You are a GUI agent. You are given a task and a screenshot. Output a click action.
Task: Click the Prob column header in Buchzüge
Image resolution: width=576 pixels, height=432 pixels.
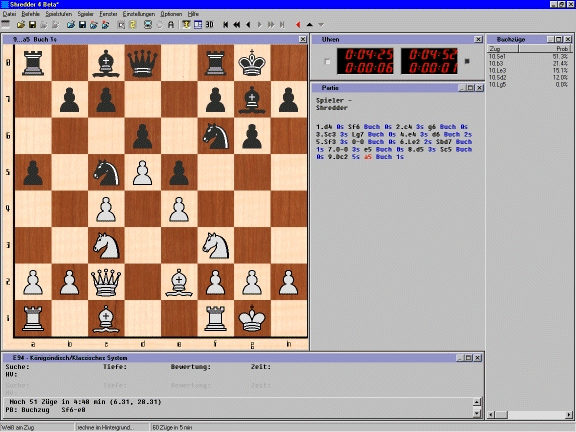click(545, 48)
